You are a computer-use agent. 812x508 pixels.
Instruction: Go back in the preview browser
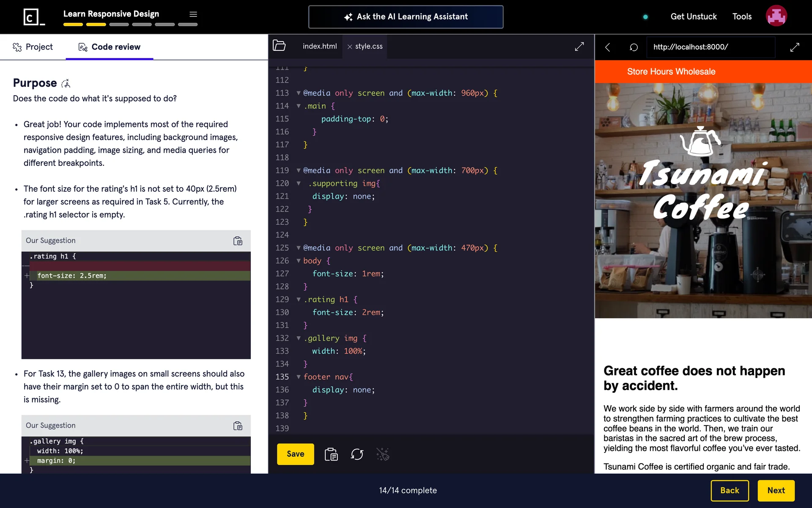pyautogui.click(x=608, y=47)
